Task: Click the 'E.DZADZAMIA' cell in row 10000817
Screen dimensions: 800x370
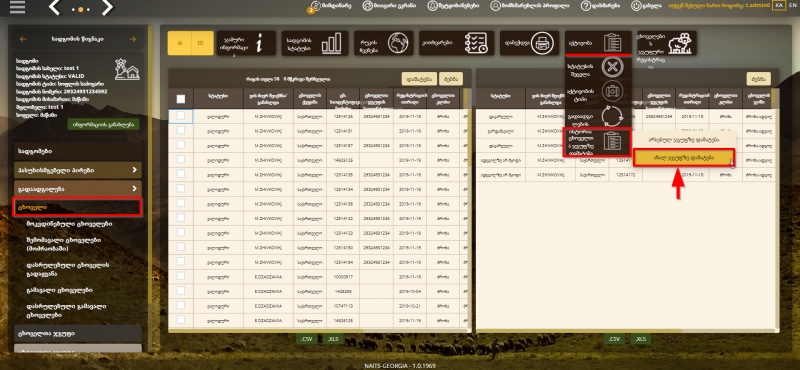Action: pyautogui.click(x=268, y=276)
